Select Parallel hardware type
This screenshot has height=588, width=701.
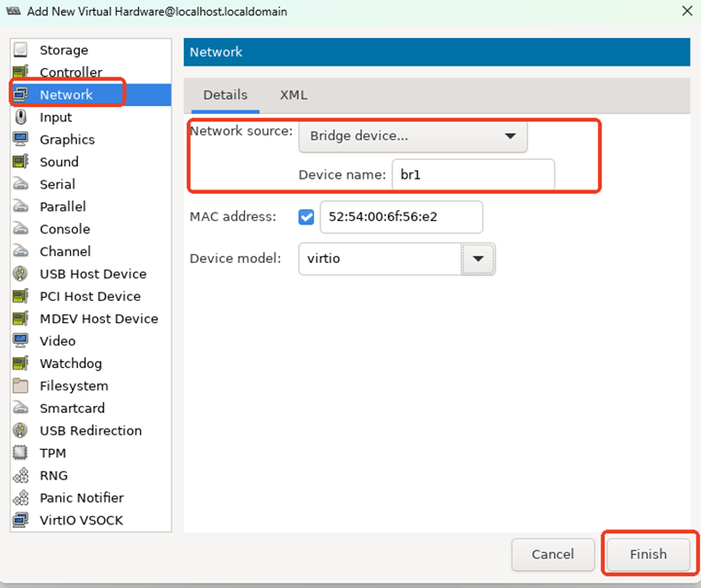[x=92, y=206]
